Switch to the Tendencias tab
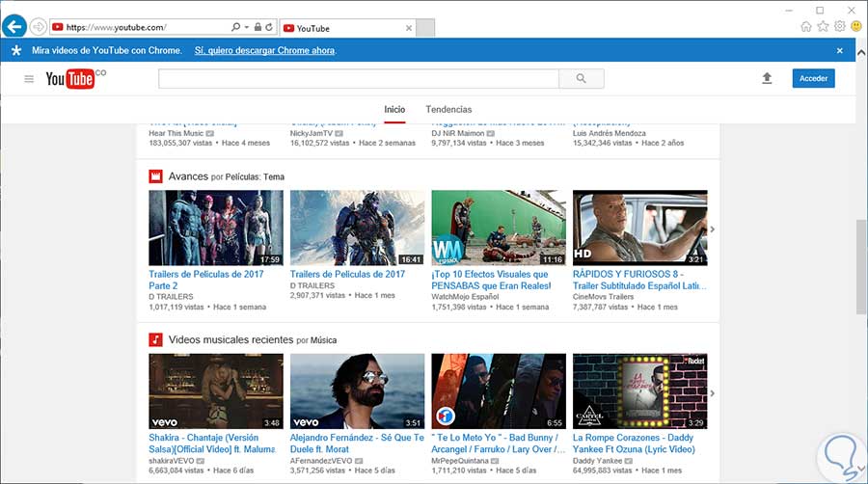 (448, 110)
